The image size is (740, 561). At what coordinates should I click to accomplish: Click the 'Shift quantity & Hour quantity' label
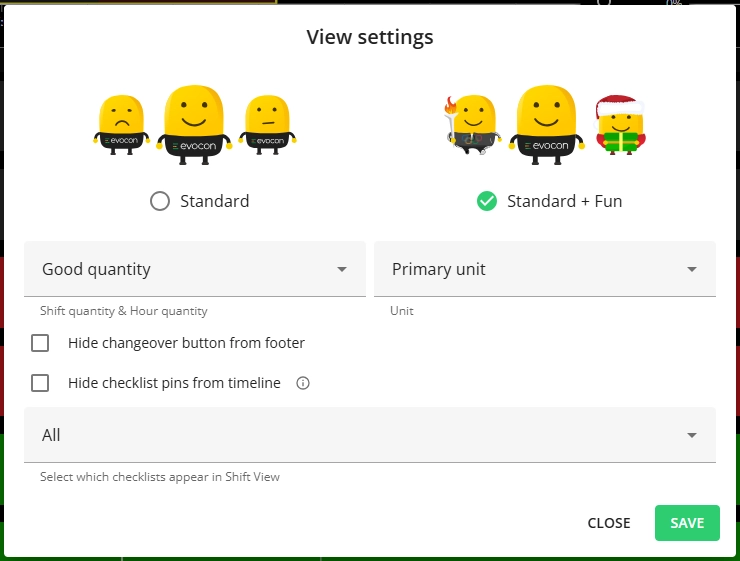[124, 311]
